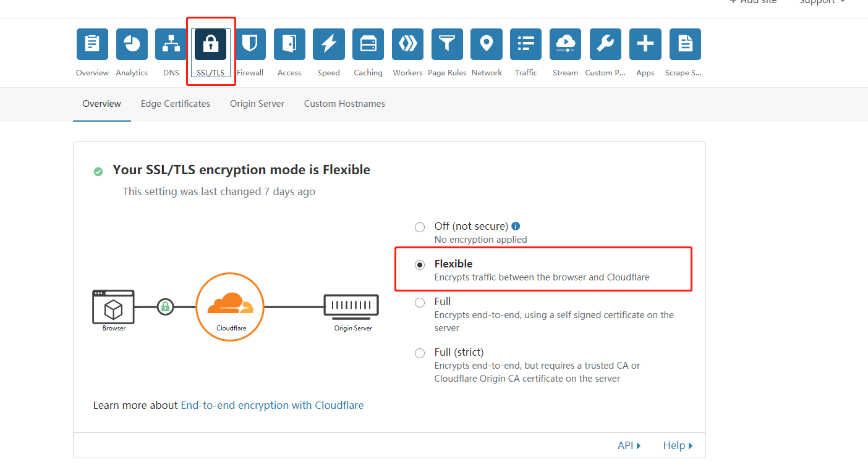Open the Firewall section

[x=250, y=44]
